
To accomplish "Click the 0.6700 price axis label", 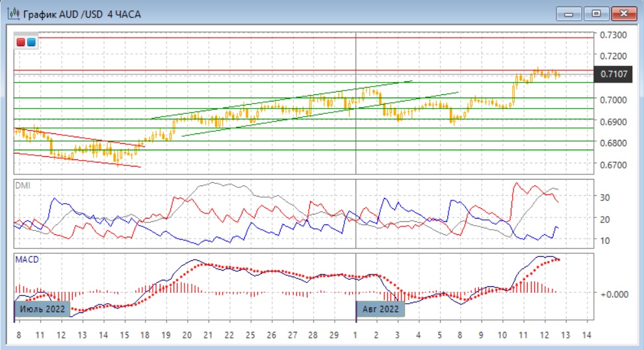I will [613, 165].
